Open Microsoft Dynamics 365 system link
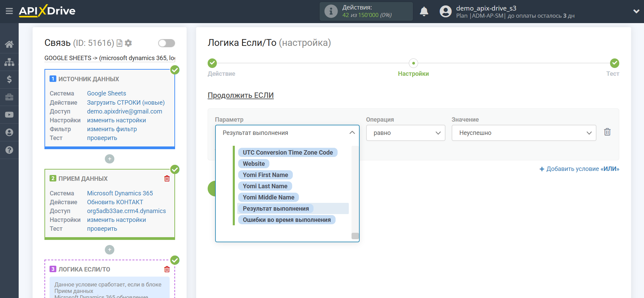644x298 pixels. (120, 193)
